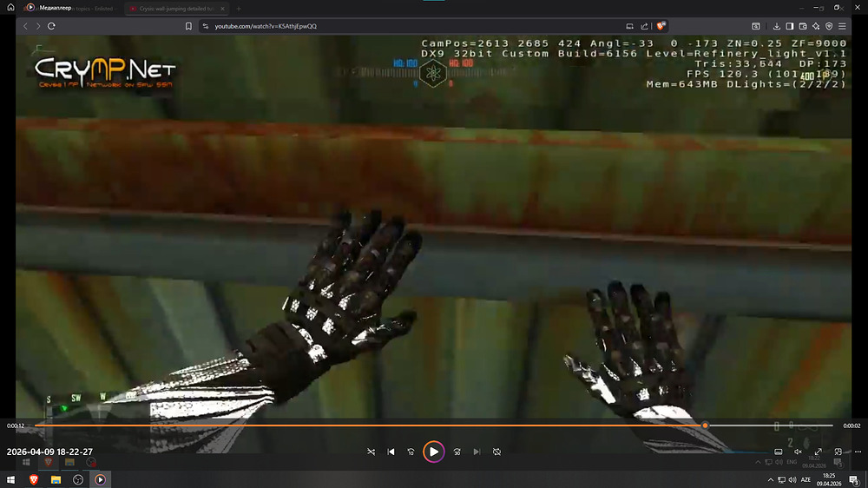Screen dimensions: 868x488
Task: Select the Media Player taskbar icon
Action: (100, 479)
